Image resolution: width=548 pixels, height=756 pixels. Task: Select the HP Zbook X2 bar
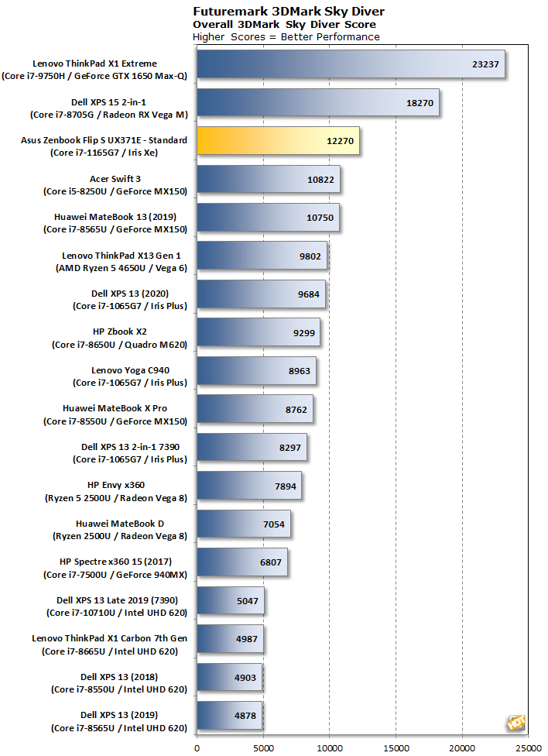pyautogui.click(x=259, y=332)
